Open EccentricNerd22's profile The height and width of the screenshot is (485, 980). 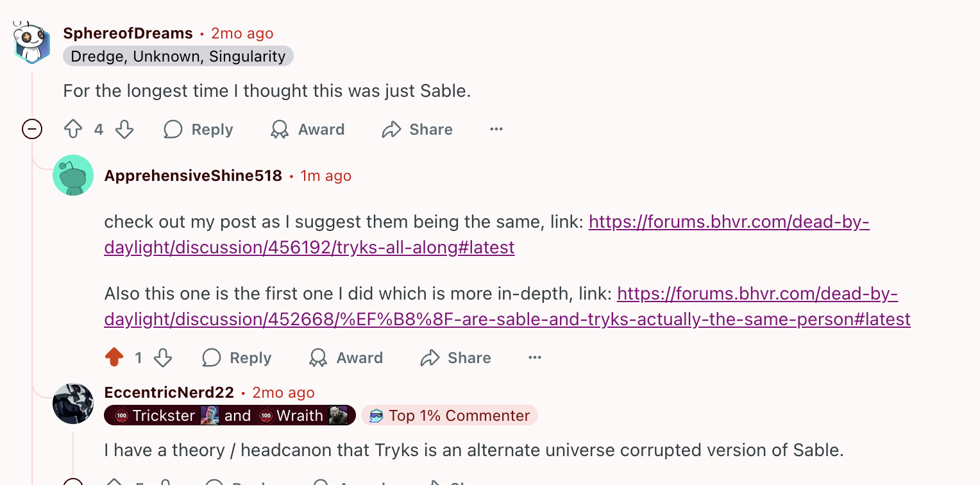click(x=169, y=392)
